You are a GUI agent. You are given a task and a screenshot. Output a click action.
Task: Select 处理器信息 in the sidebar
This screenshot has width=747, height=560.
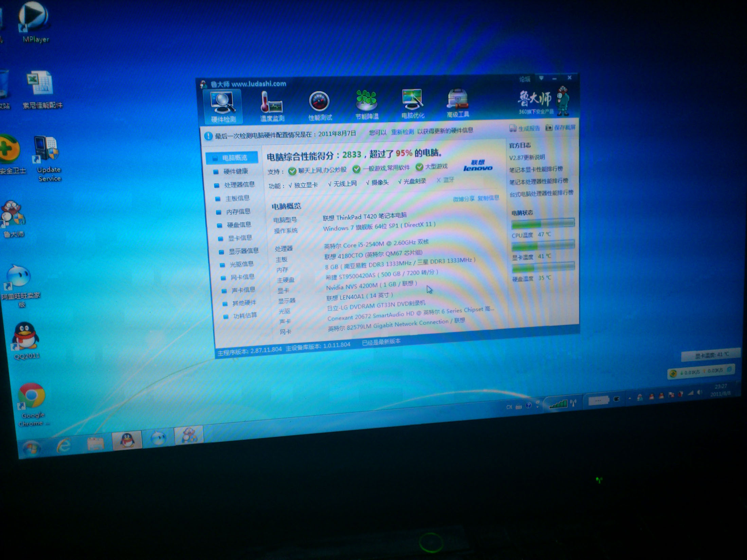(235, 185)
